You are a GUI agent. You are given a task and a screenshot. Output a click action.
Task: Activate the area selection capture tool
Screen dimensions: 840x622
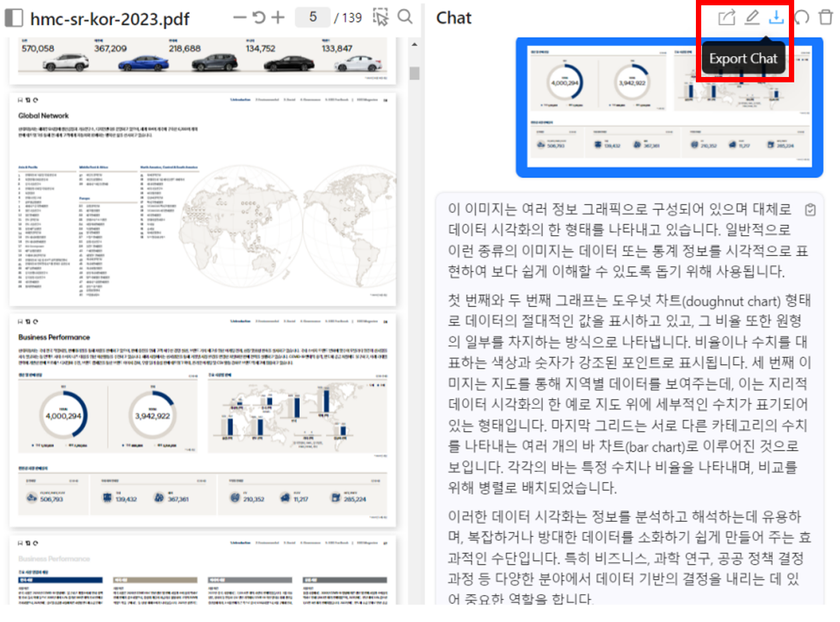pos(380,17)
